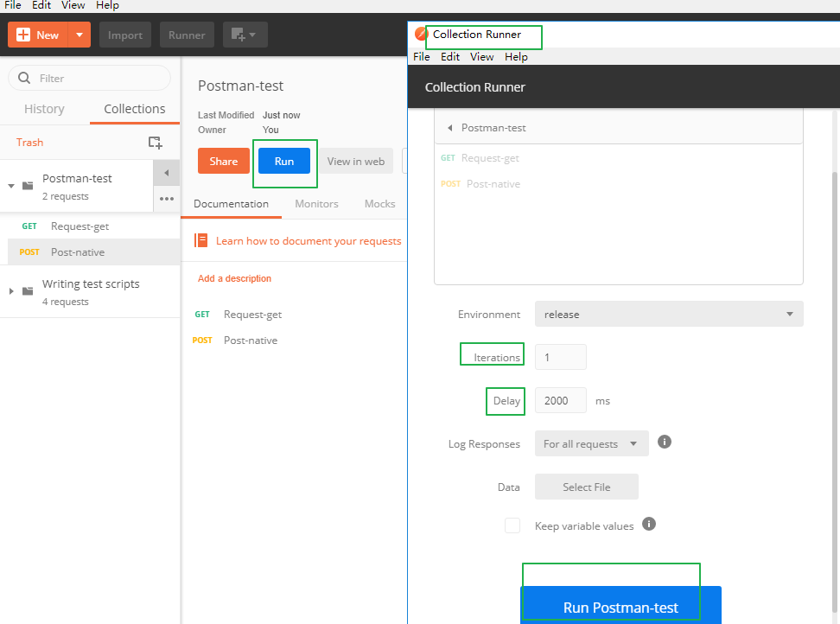This screenshot has height=624, width=840.
Task: Open the Trash link
Action: (29, 143)
